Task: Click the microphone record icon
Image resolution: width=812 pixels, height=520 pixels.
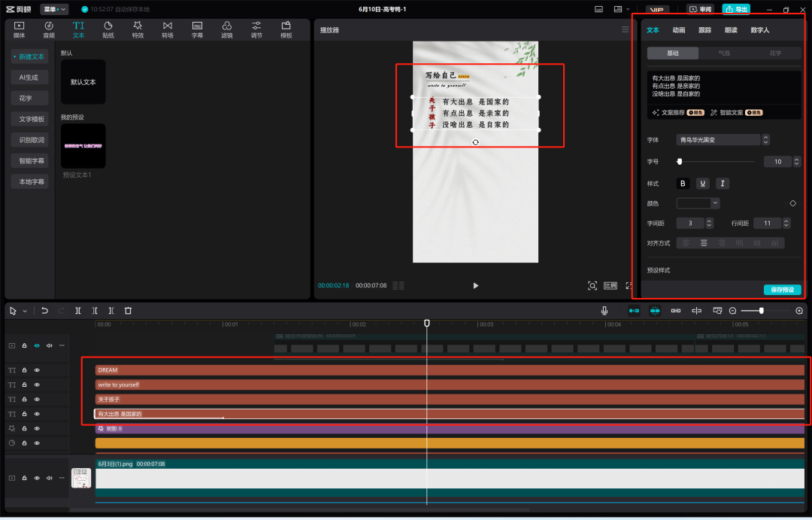Action: (604, 310)
